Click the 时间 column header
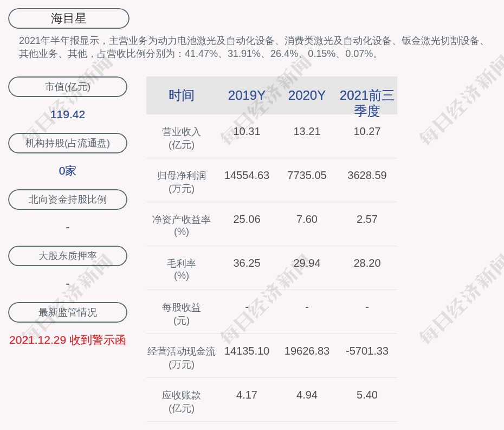This screenshot has width=504, height=430. point(182,95)
